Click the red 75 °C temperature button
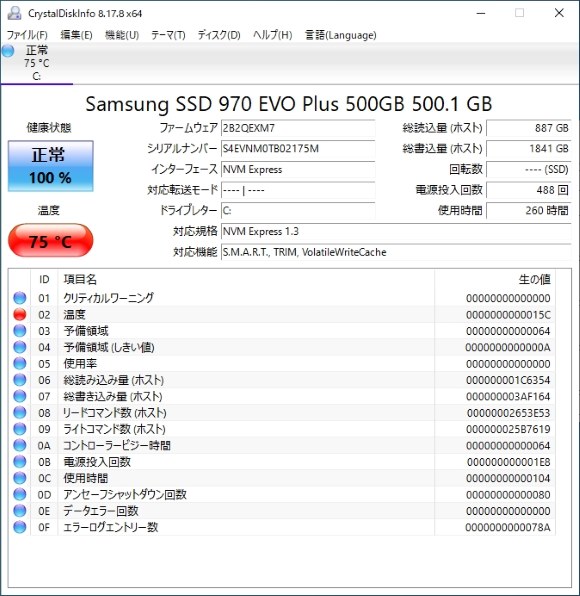The image size is (580, 596). click(51, 241)
